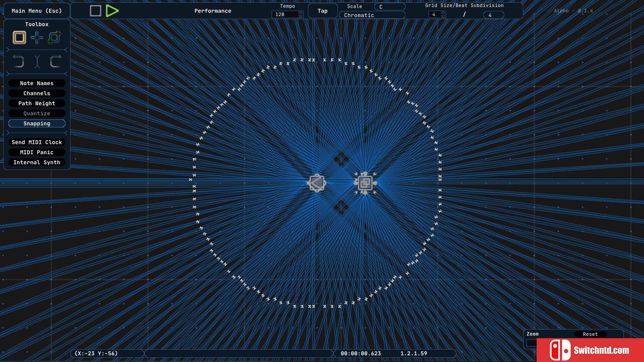644x362 pixels.
Task: Click the undo arrow icon in Toolbox
Action: pyautogui.click(x=18, y=62)
